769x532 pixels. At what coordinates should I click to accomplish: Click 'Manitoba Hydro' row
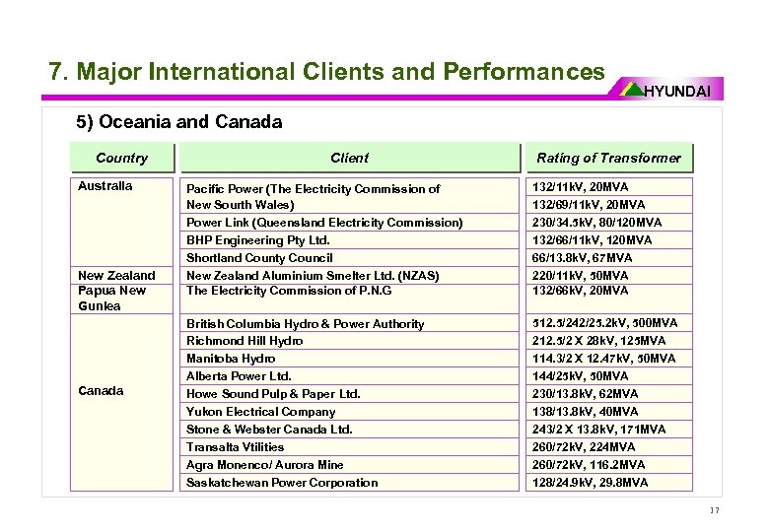click(x=349, y=358)
